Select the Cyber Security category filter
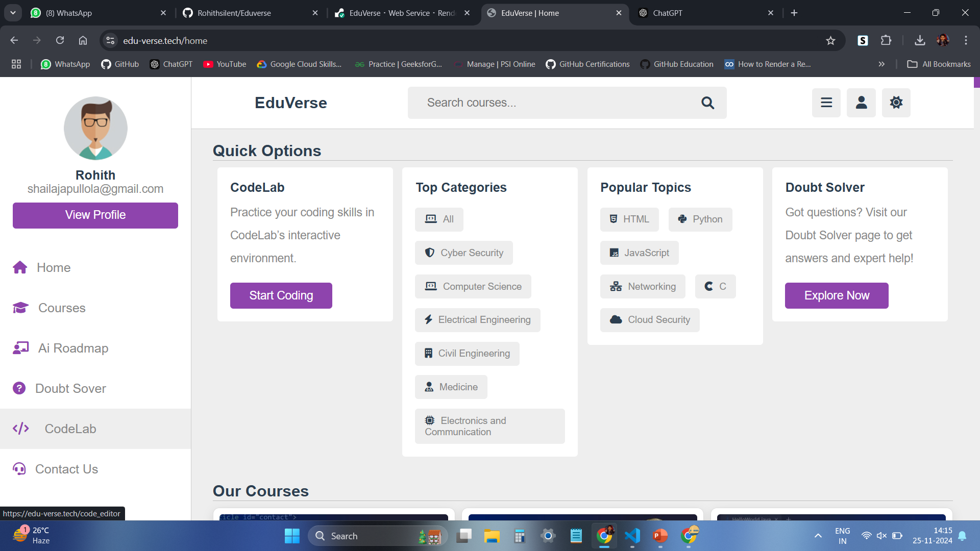 463,253
